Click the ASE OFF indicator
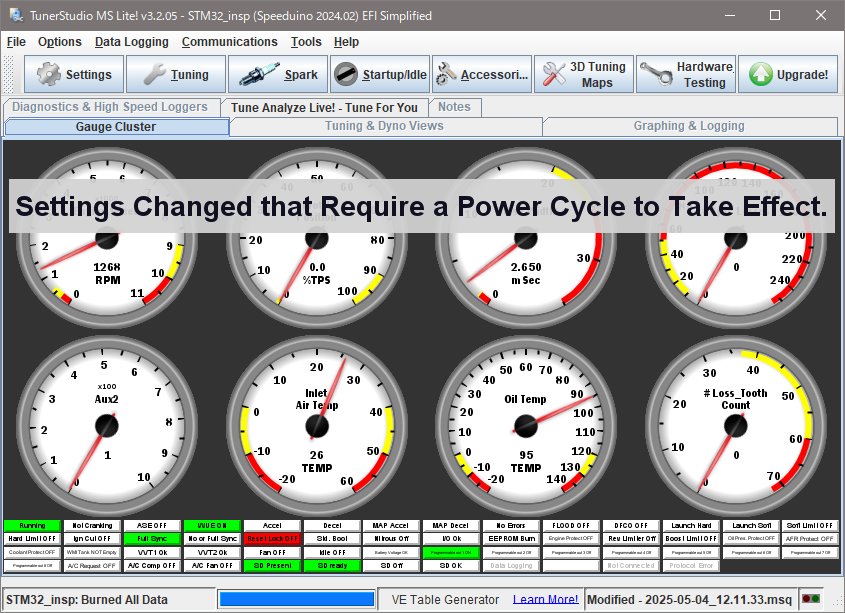845x613 pixels. [152, 525]
